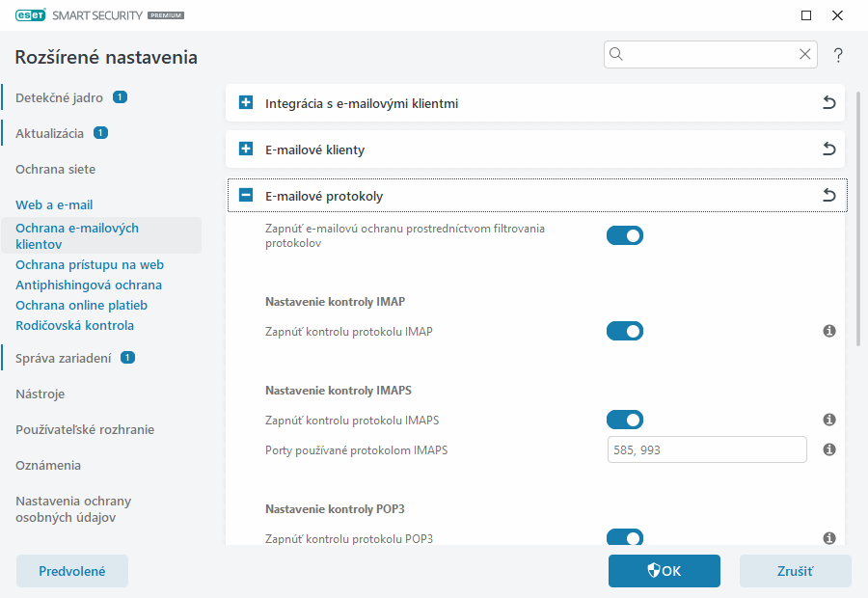The height and width of the screenshot is (598, 868).
Task: Clear search field with X icon
Action: click(804, 55)
